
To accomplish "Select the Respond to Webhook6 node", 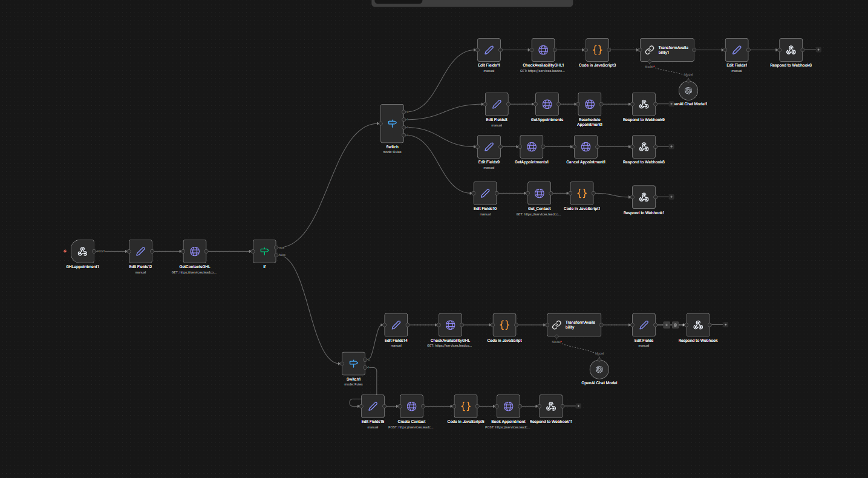I will point(791,50).
